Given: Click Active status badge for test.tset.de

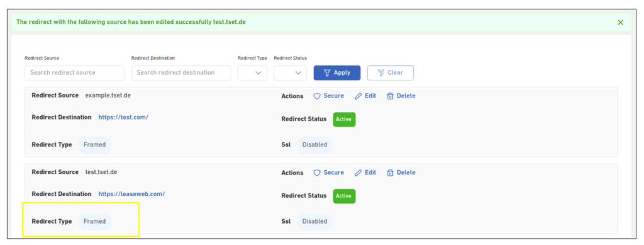Looking at the screenshot, I should (344, 196).
